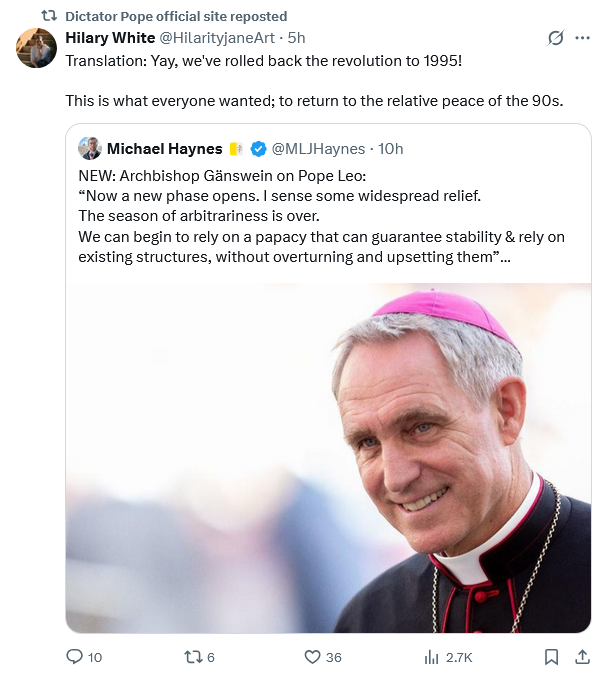Like the post with the heart icon

(x=312, y=657)
